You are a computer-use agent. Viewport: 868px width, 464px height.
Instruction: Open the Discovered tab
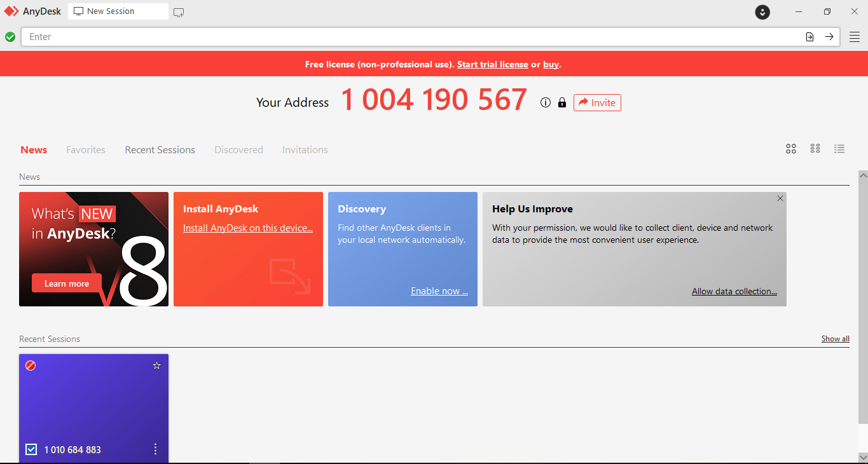[238, 150]
